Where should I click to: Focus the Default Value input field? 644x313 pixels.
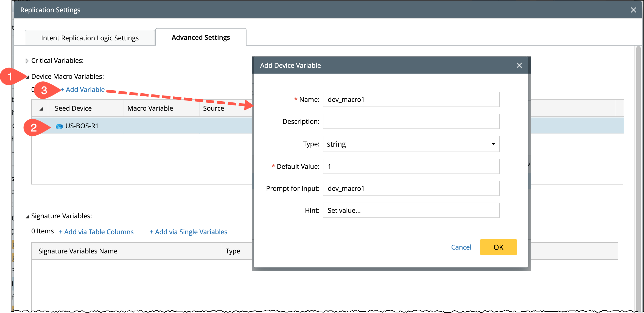pyautogui.click(x=411, y=166)
